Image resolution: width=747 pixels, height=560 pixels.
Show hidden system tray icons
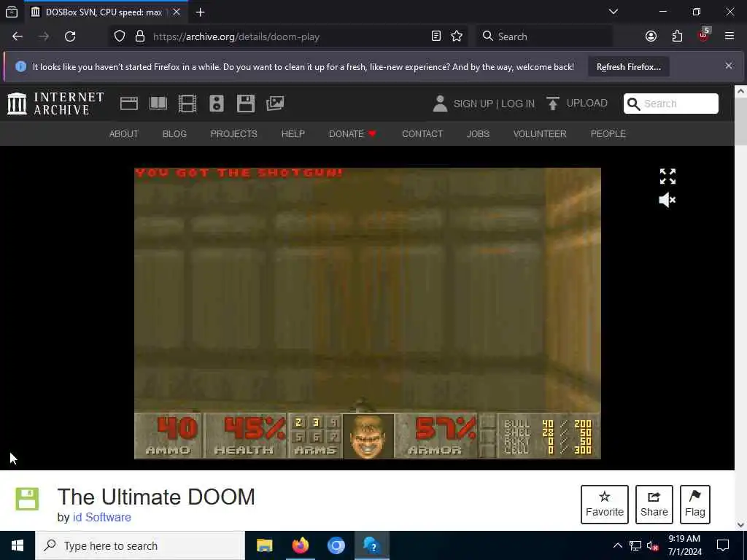pos(617,545)
